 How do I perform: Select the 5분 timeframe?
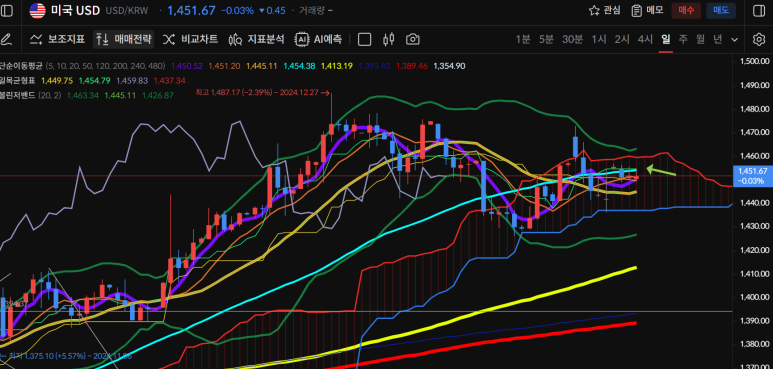[x=546, y=39]
